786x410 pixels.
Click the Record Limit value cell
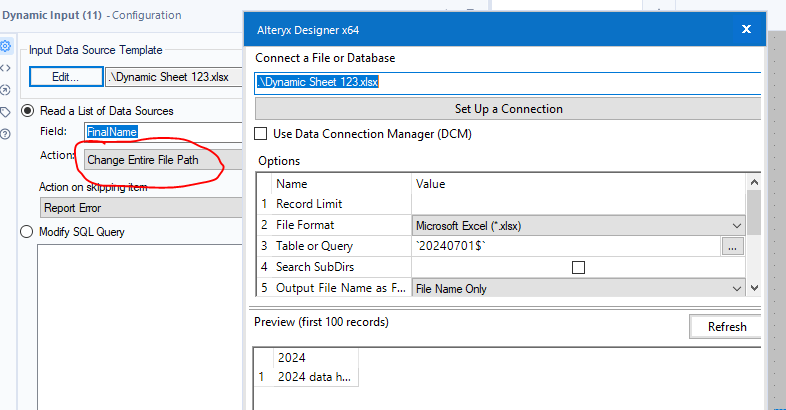coord(578,204)
